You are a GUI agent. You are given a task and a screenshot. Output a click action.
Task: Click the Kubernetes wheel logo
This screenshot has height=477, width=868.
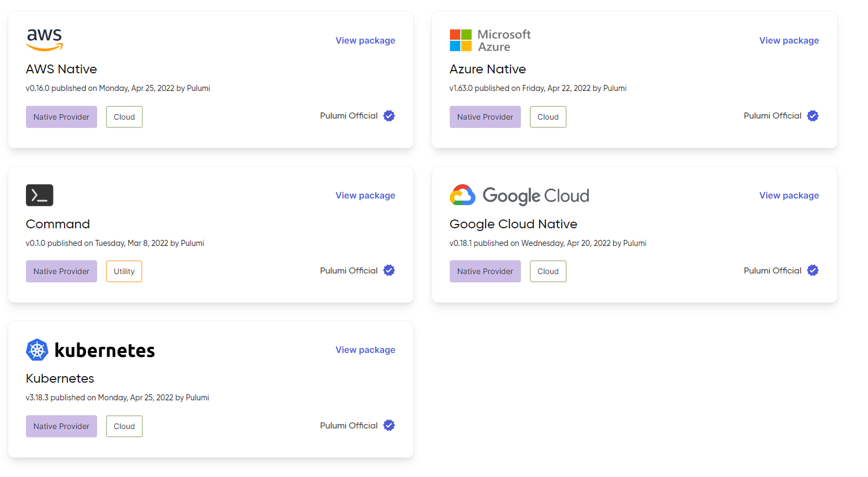37,350
